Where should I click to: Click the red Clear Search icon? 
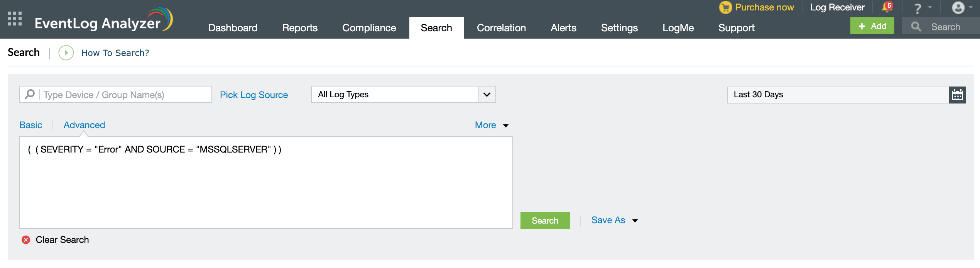(x=26, y=240)
